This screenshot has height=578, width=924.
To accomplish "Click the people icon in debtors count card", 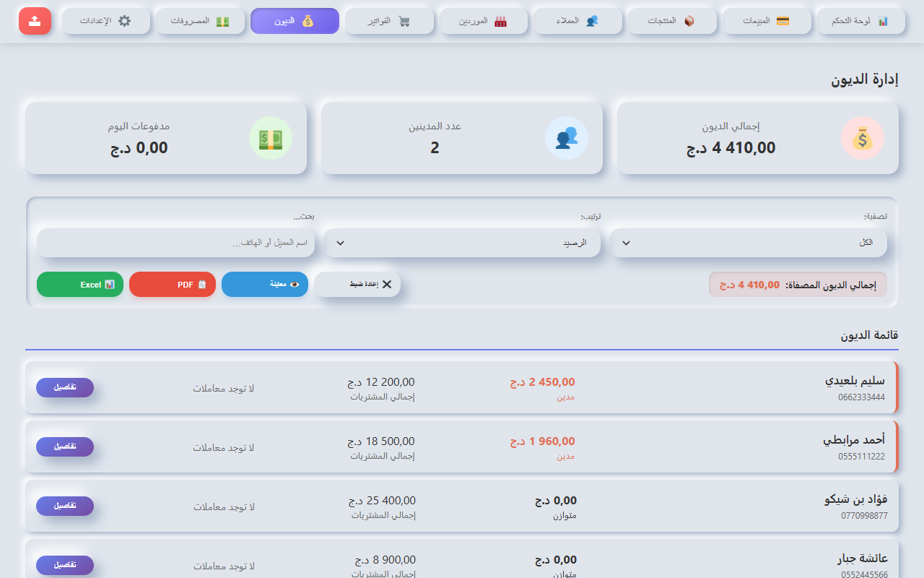I will (x=567, y=138).
